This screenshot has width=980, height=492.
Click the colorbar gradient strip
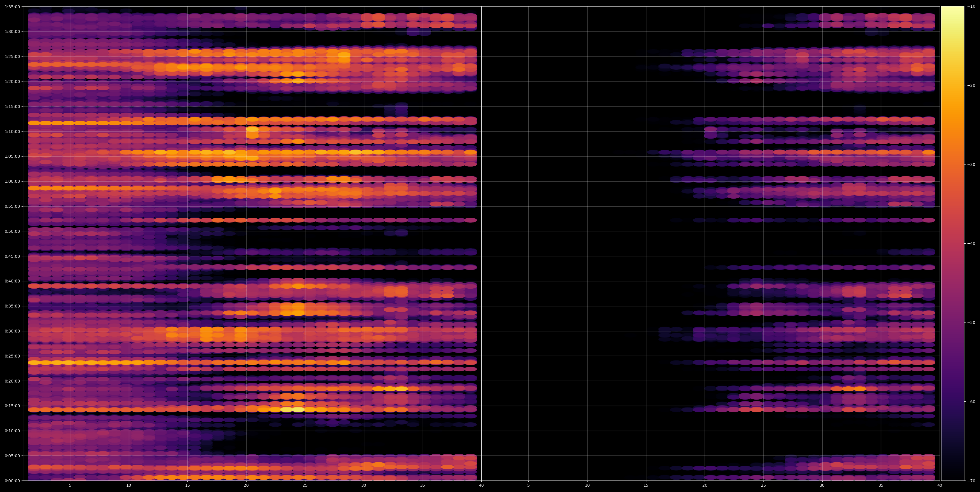point(953,244)
